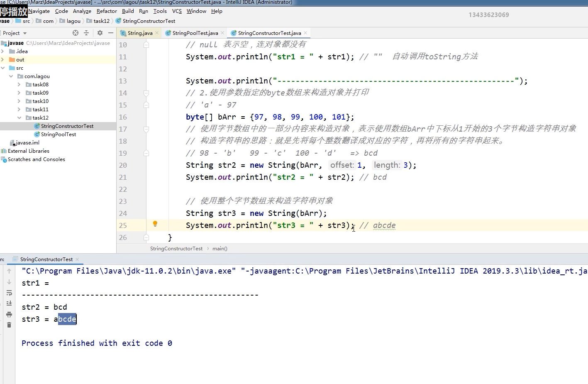Image resolution: width=588 pixels, height=384 pixels.
Task: Click the 'Process finished with exit code 0' text
Action: point(97,343)
